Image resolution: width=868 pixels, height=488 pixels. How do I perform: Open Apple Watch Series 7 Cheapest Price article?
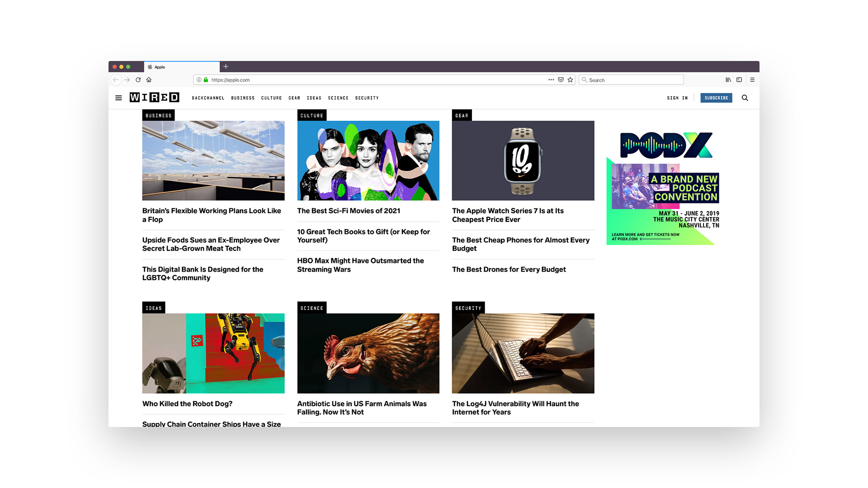[508, 215]
